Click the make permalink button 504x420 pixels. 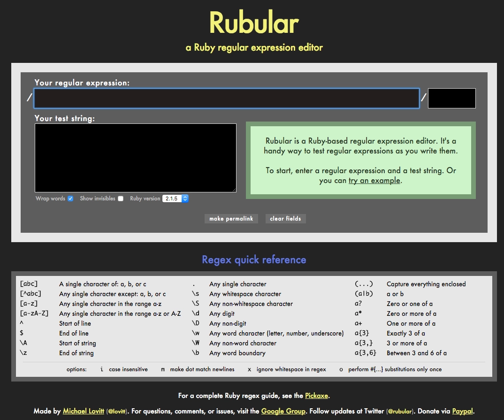(x=231, y=219)
